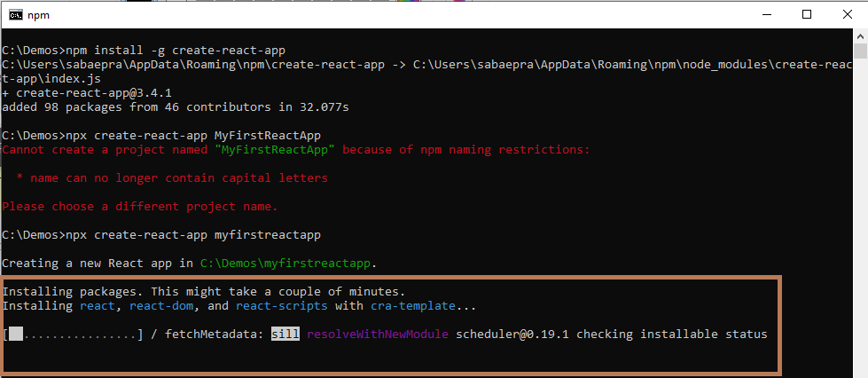This screenshot has height=378, width=868.
Task: Click 'added 98 packages from 46 contributors' line
Action: point(176,107)
